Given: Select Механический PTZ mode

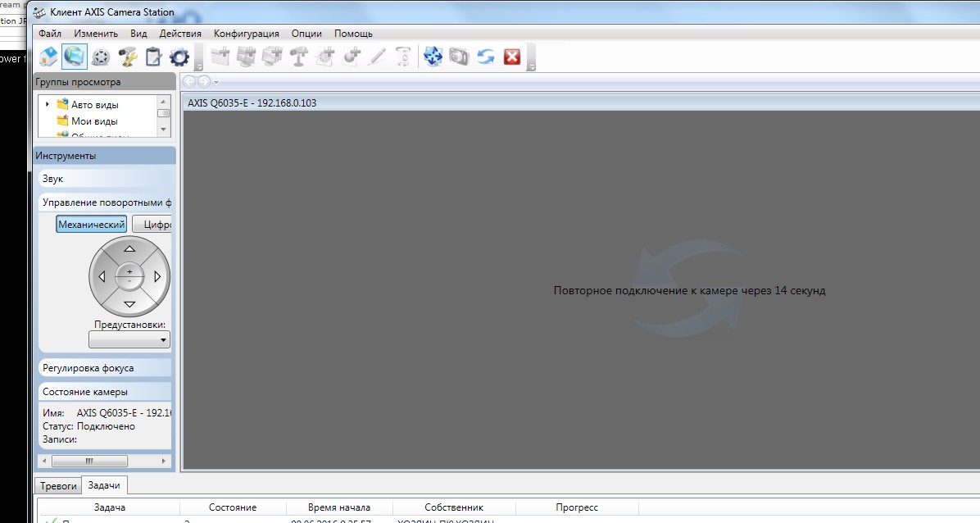Looking at the screenshot, I should [91, 225].
